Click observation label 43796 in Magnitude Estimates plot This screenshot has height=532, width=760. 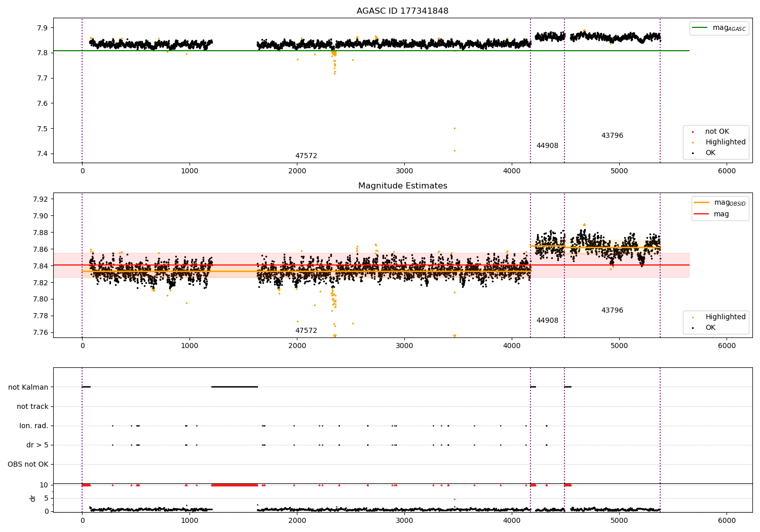612,310
